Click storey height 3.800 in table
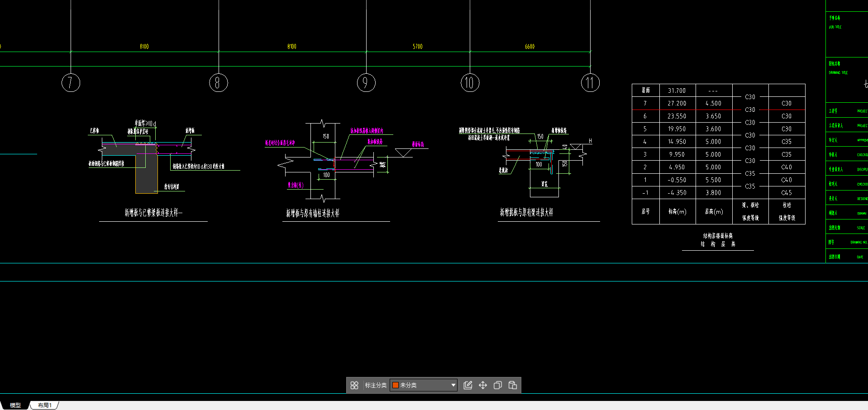 pyautogui.click(x=713, y=192)
